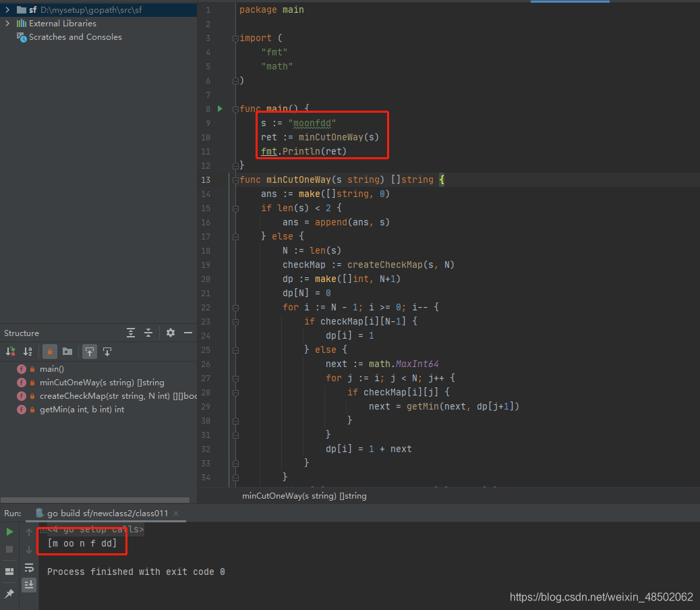Click the getMin(next, dp[j+1]) call

pos(463,406)
